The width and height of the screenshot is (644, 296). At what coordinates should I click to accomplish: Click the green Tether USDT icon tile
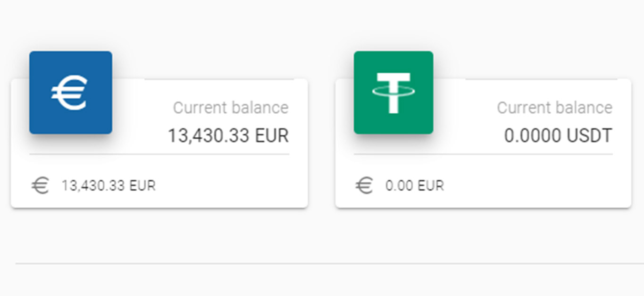[x=393, y=93]
